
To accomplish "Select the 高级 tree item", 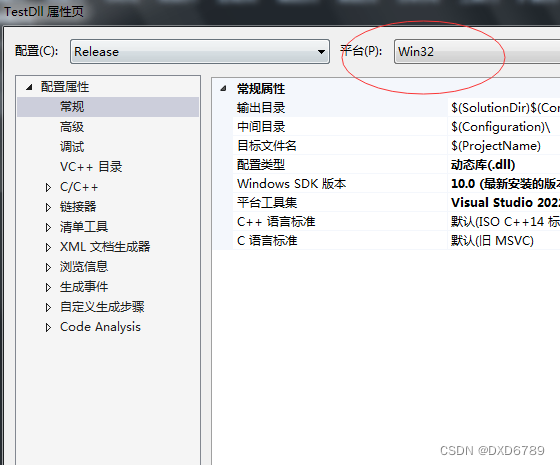I will pos(72,127).
